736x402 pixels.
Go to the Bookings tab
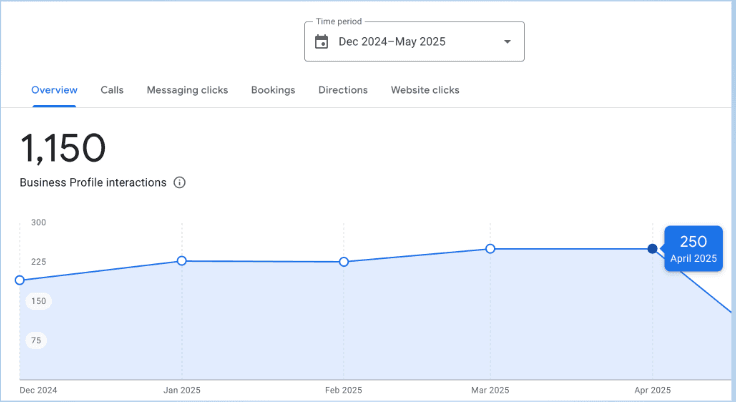click(273, 90)
